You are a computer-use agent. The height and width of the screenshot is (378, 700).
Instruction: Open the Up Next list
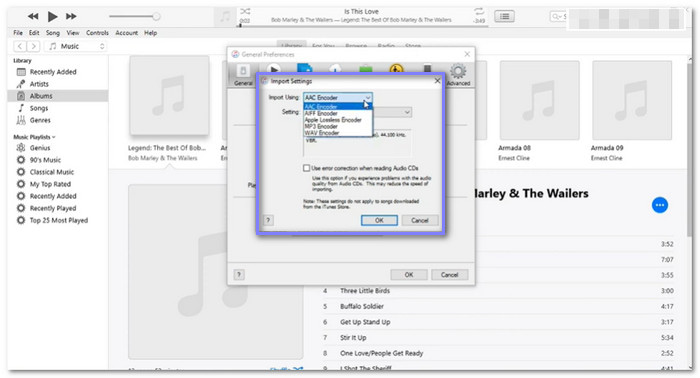click(504, 17)
